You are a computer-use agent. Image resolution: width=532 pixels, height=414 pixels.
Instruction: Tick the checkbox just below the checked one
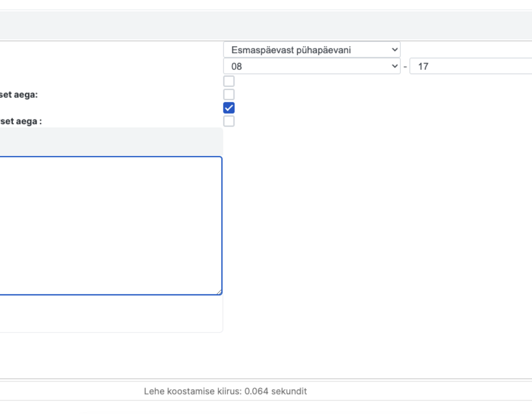point(229,121)
